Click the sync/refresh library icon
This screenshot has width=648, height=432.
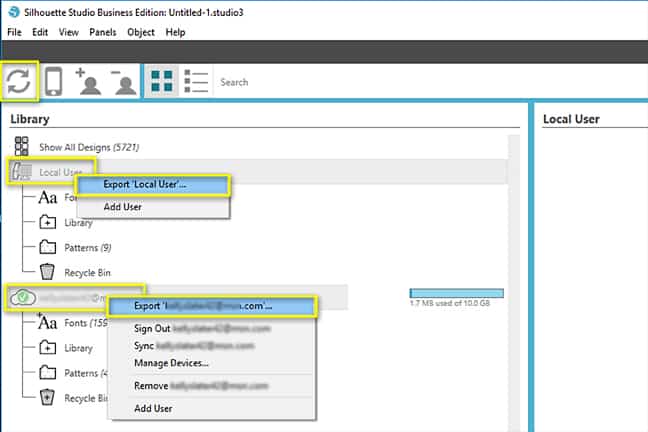coord(19,82)
